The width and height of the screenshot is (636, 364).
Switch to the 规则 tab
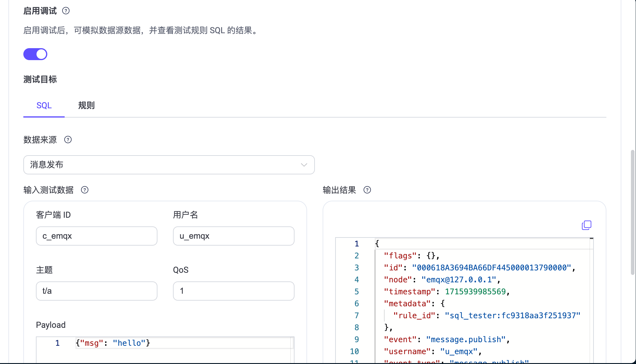pyautogui.click(x=86, y=105)
